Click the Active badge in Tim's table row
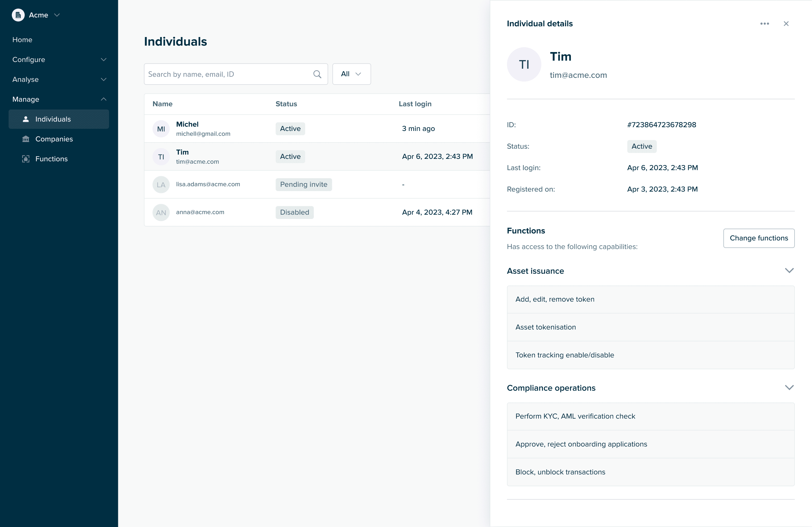Screen dimensions: 812x527 tap(290, 156)
